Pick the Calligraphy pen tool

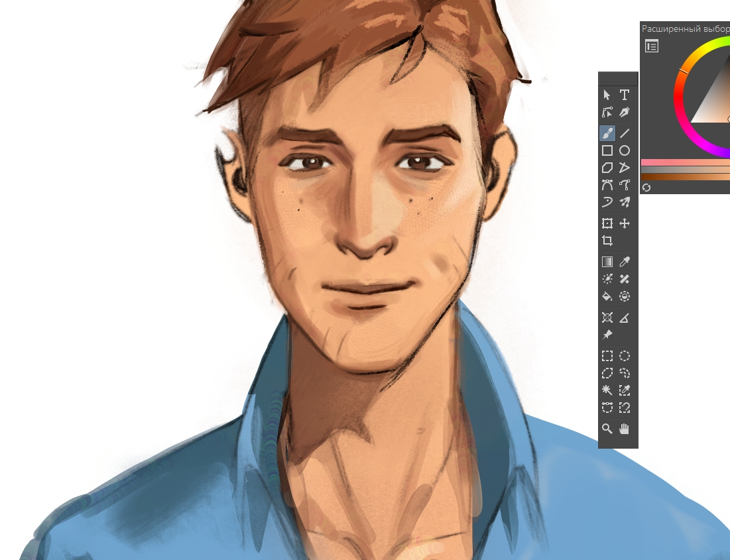(625, 113)
